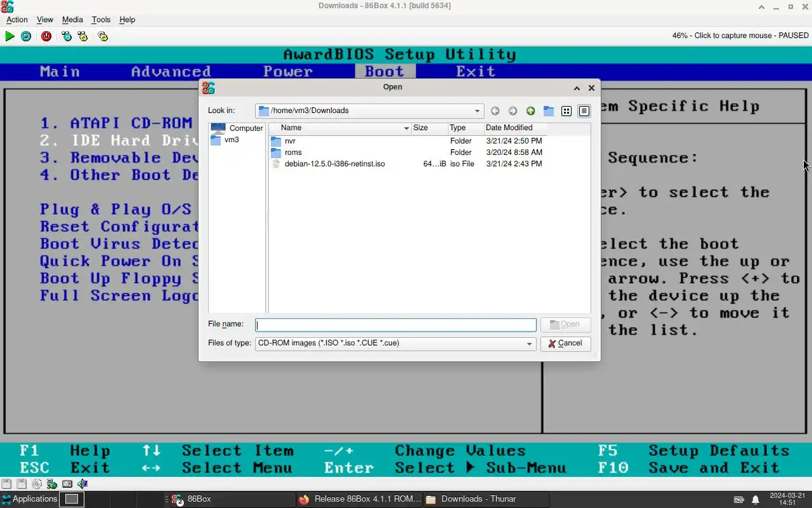Sort by the Type column header
Screen dimensions: 812x508
point(466,128)
